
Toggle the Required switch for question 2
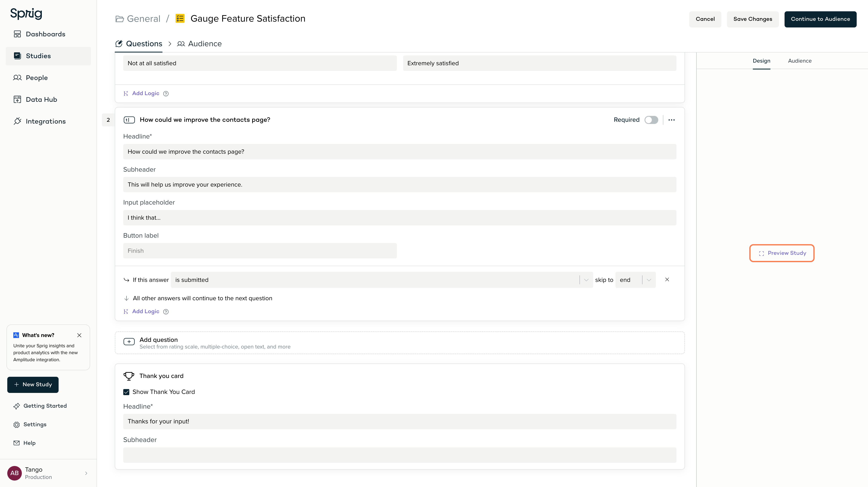(651, 120)
